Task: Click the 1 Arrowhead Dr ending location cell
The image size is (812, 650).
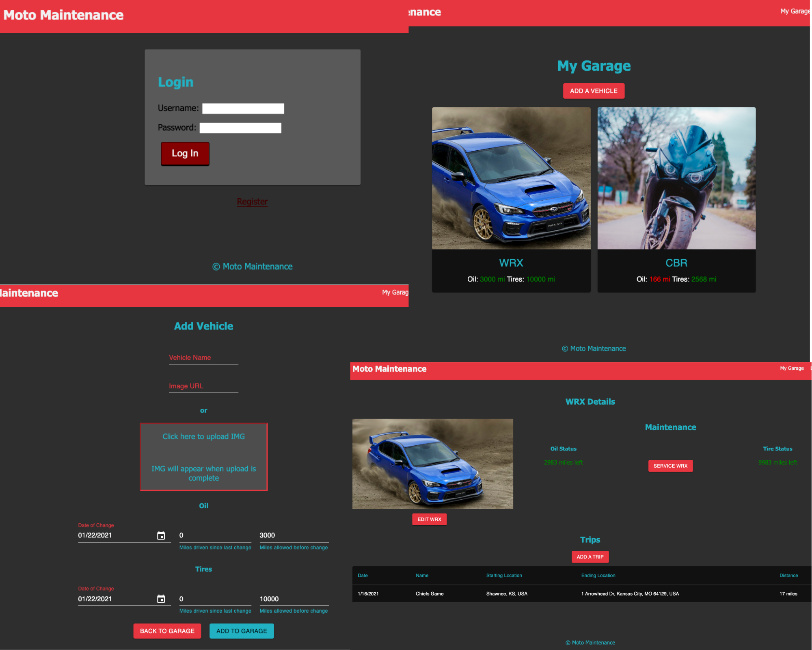Action: click(630, 594)
